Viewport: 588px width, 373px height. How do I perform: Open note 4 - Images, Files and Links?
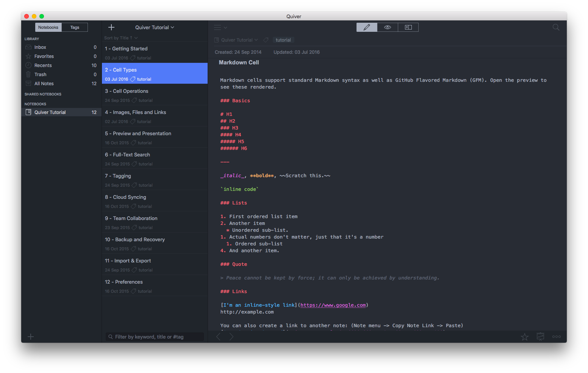click(155, 116)
